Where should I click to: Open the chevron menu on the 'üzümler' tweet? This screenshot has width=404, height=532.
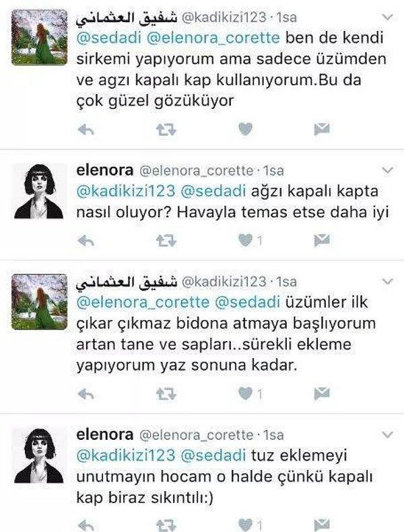point(388,281)
